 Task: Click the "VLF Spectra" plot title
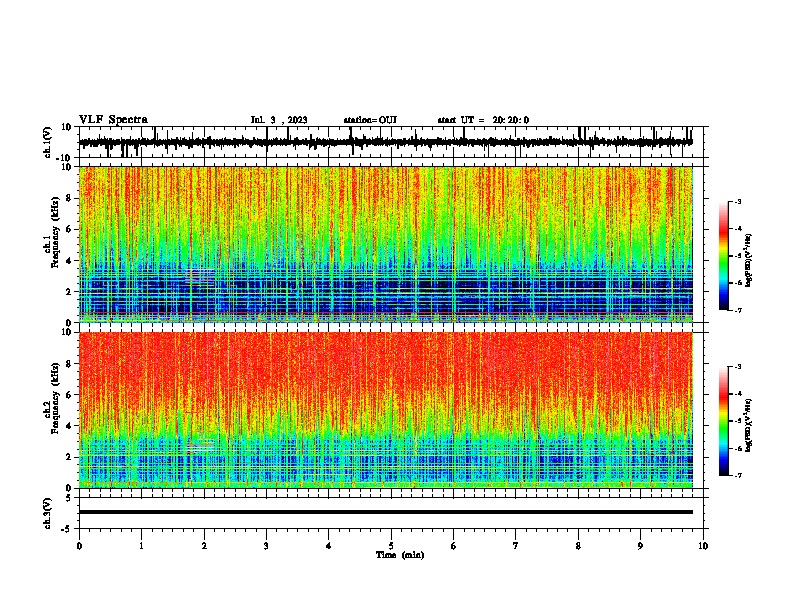tap(113, 120)
